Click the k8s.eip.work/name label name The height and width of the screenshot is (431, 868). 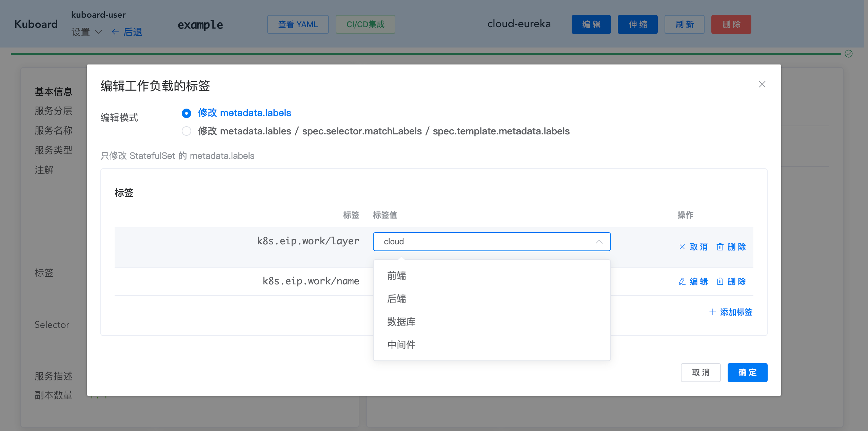click(x=311, y=281)
